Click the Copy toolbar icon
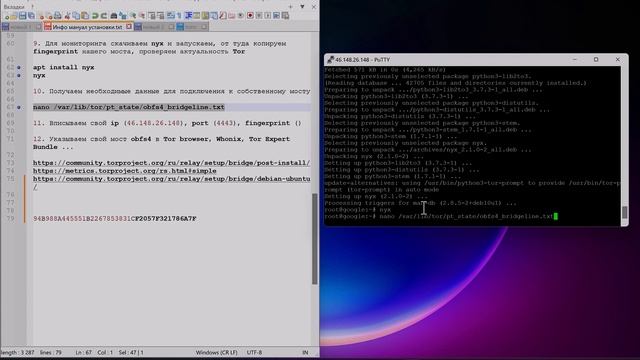 pos(76,16)
